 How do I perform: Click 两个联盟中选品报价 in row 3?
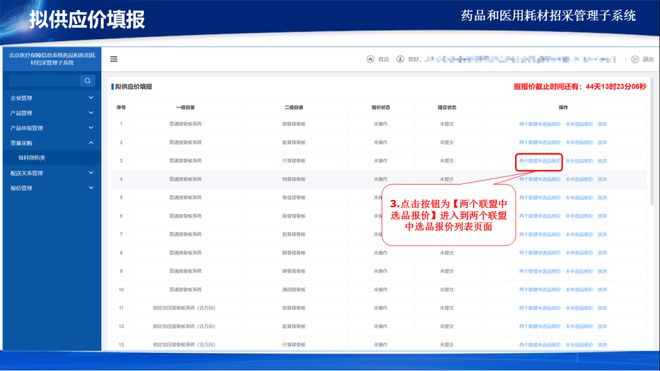click(x=539, y=161)
